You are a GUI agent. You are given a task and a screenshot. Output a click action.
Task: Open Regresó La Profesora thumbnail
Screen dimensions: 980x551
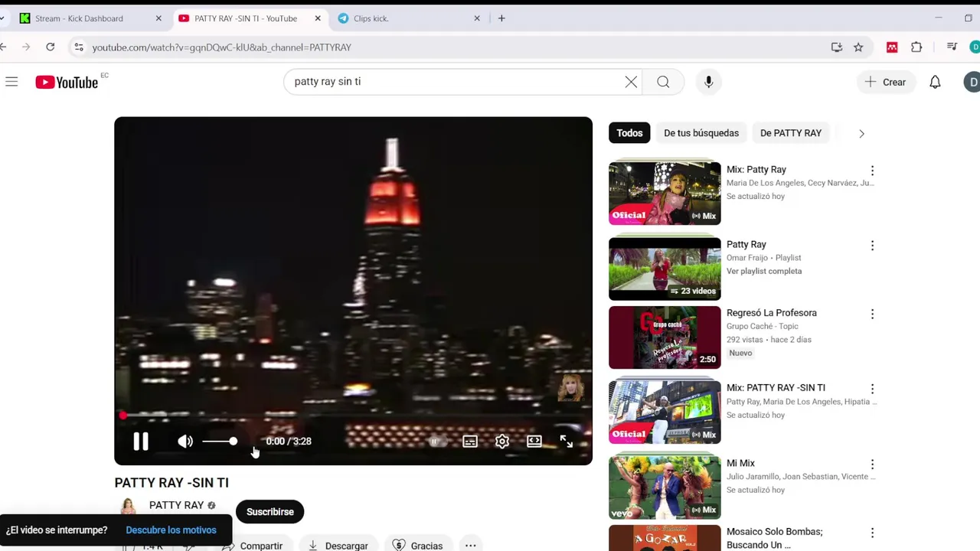coord(665,337)
